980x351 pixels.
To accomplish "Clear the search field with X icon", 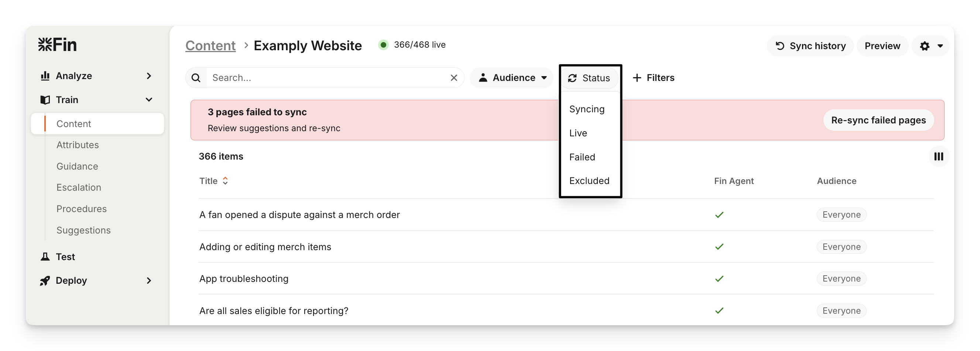I will (x=453, y=78).
